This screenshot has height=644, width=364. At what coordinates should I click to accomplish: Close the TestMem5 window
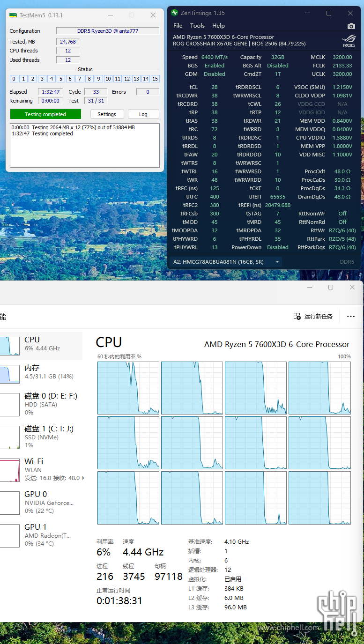[153, 15]
